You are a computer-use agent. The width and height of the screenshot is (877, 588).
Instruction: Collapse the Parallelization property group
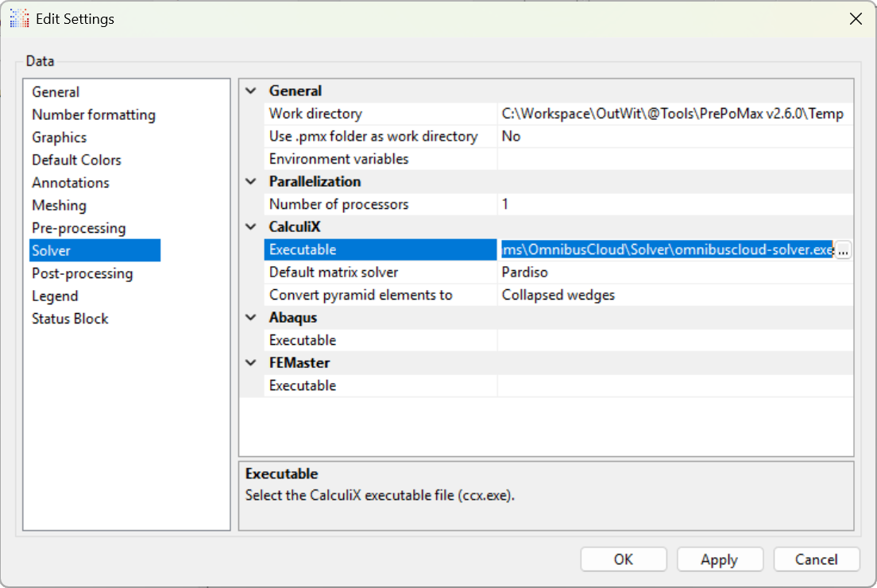click(x=251, y=181)
